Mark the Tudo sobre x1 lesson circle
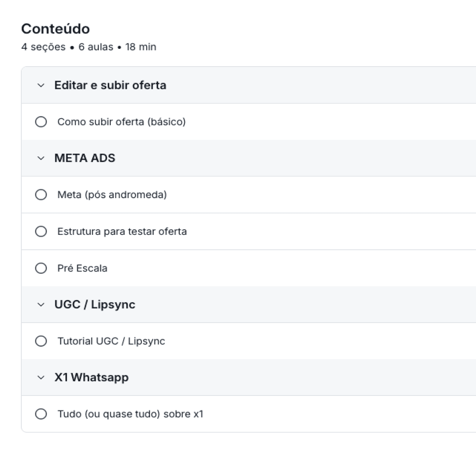The height and width of the screenshot is (468, 476). [41, 414]
